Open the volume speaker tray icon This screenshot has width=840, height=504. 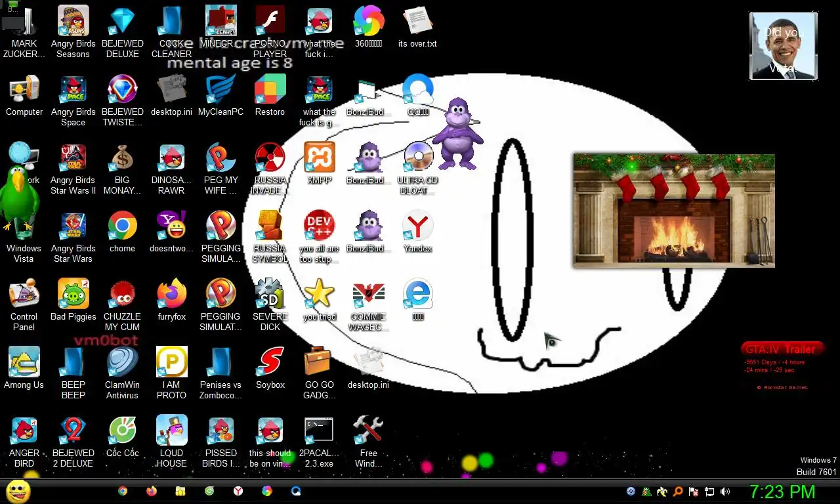(725, 492)
